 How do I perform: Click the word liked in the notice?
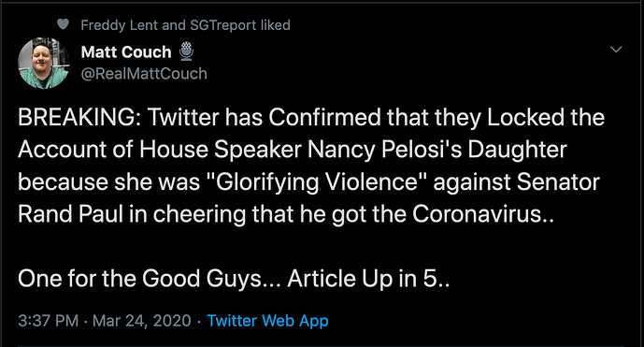(276, 25)
